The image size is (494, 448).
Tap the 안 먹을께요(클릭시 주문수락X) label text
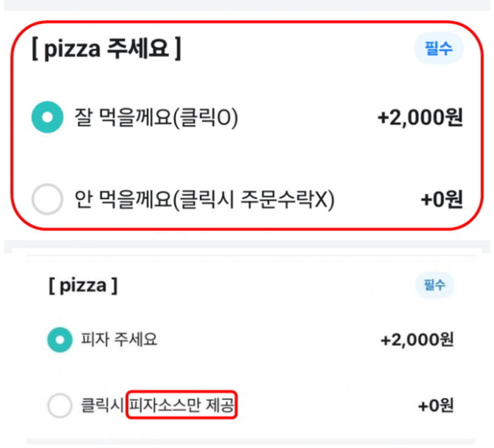click(x=205, y=199)
